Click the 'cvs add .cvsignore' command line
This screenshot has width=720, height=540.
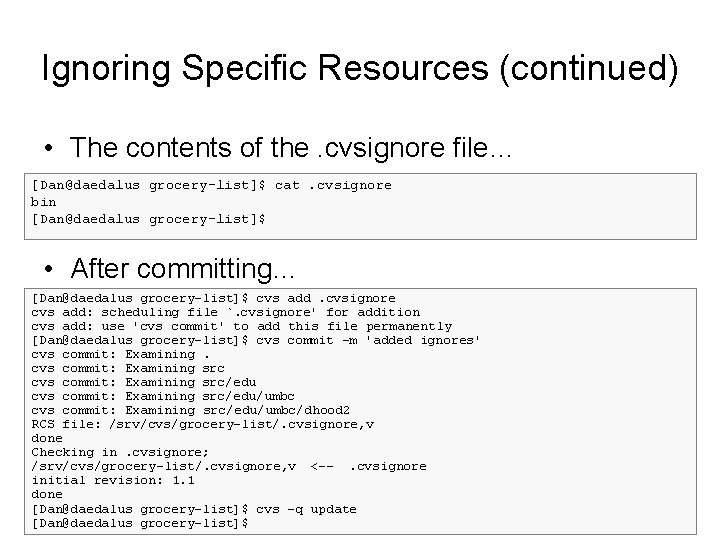213,298
